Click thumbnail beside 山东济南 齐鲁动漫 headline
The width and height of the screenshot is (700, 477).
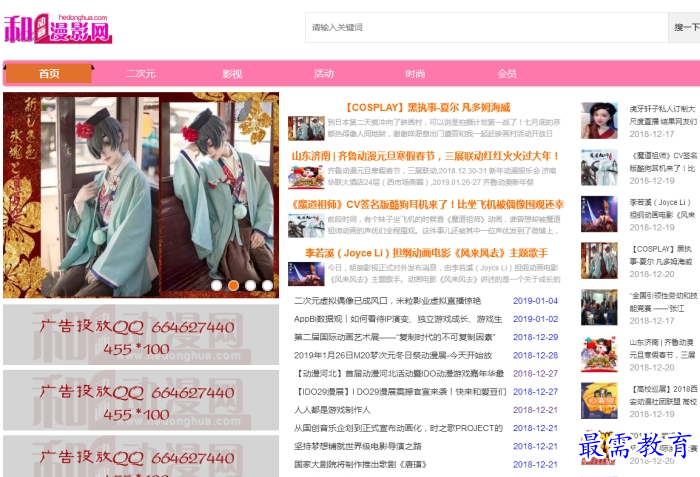306,177
